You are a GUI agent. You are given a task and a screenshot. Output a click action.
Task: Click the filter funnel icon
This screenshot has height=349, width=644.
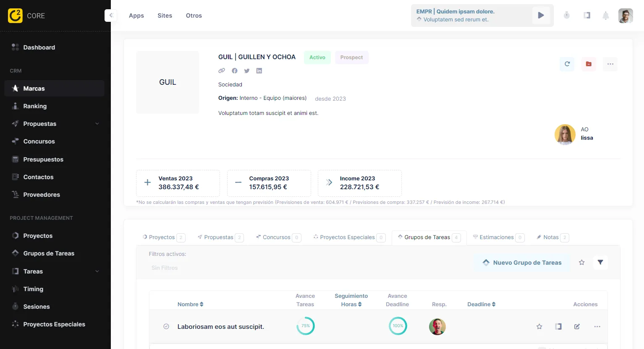point(600,263)
